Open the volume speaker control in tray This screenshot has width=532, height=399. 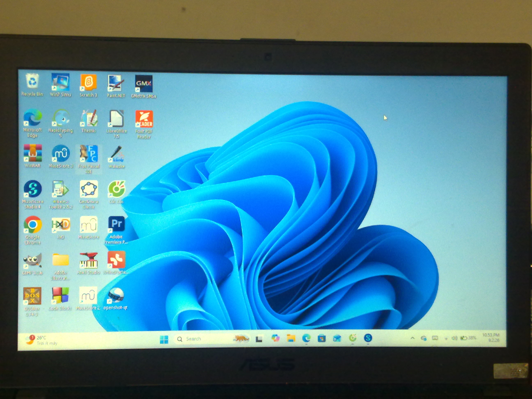pos(454,338)
